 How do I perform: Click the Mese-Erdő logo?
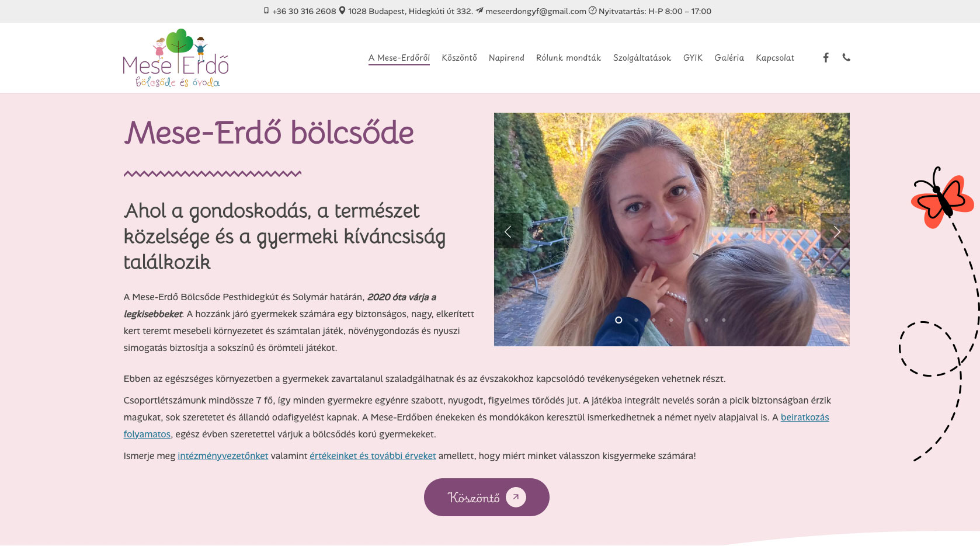(176, 58)
